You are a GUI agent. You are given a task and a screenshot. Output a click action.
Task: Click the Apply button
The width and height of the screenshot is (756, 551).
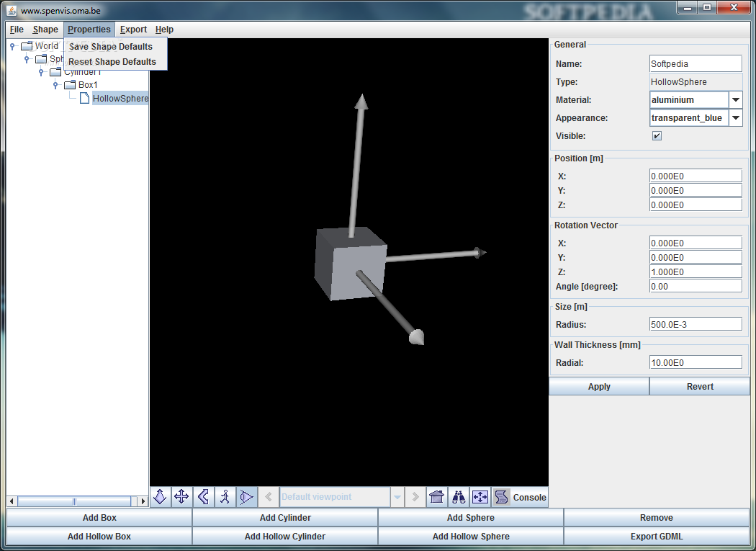[x=599, y=387]
